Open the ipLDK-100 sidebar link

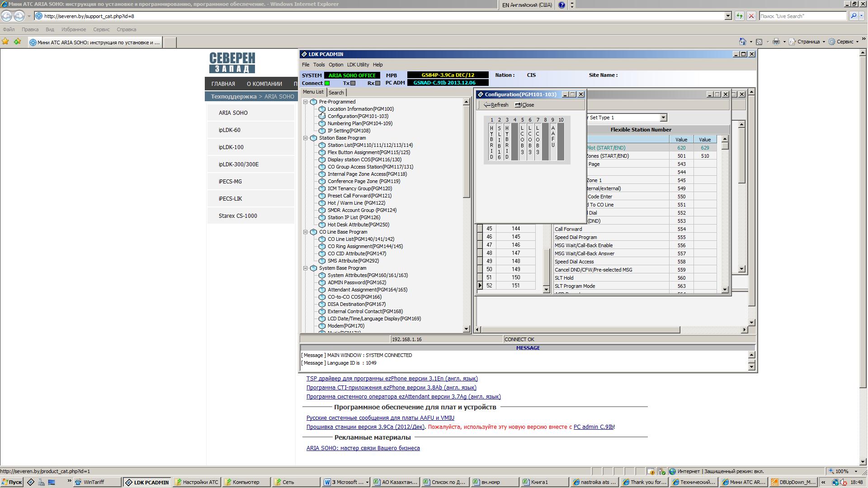(x=231, y=147)
